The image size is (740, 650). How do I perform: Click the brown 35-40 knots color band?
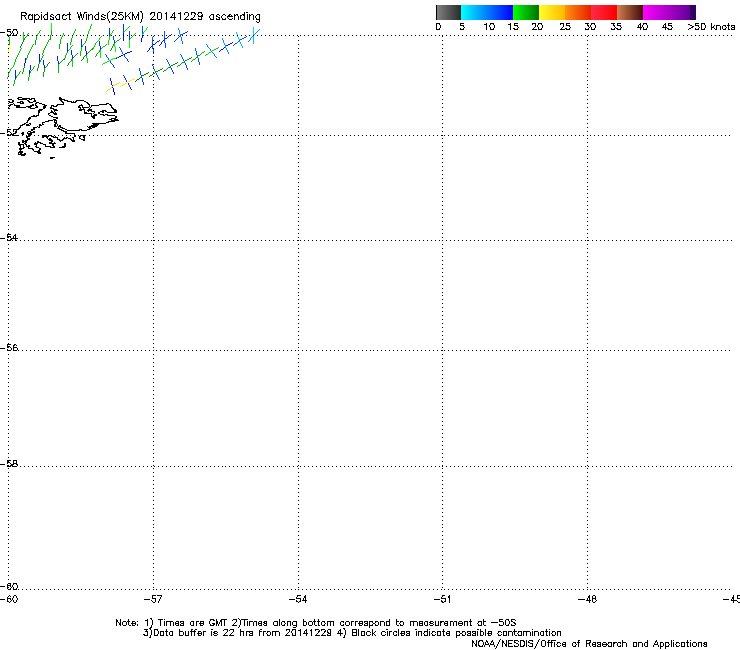point(630,12)
